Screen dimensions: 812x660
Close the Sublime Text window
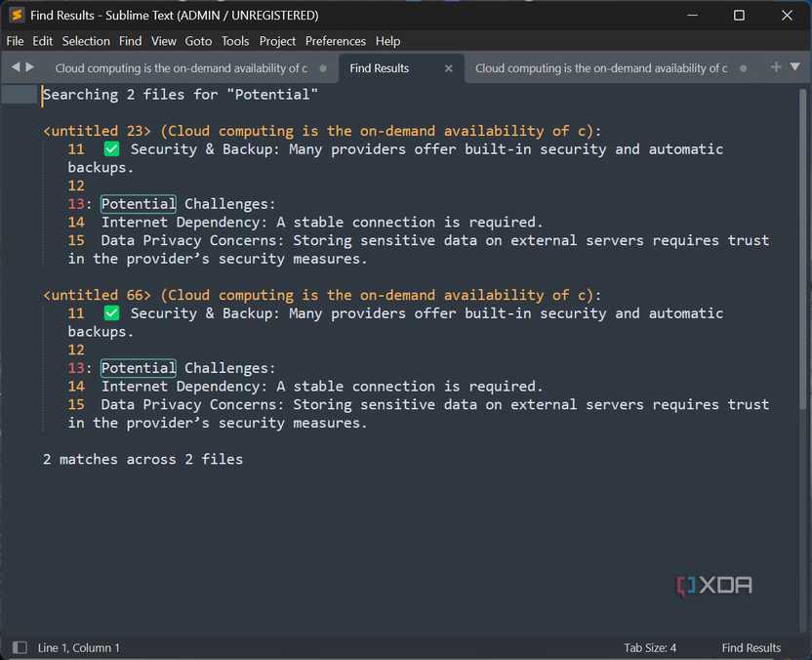787,15
